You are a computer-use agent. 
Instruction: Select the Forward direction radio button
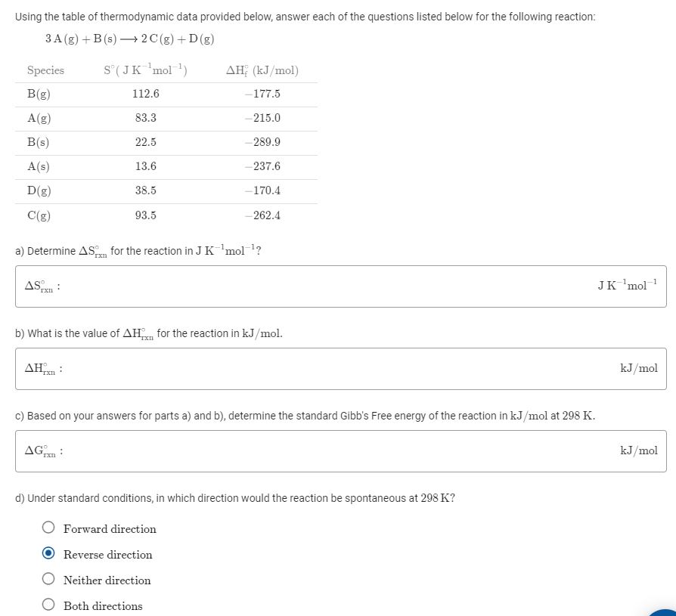(x=48, y=528)
